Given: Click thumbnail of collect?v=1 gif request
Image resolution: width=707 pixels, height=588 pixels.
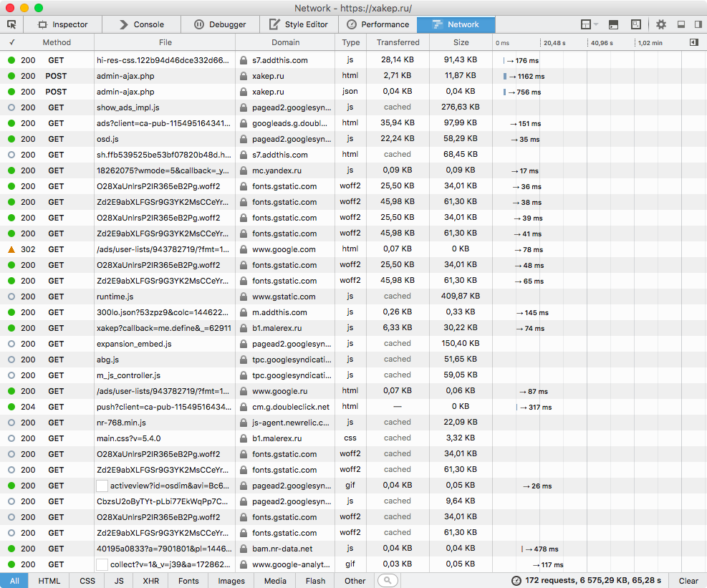Looking at the screenshot, I should pos(102,564).
